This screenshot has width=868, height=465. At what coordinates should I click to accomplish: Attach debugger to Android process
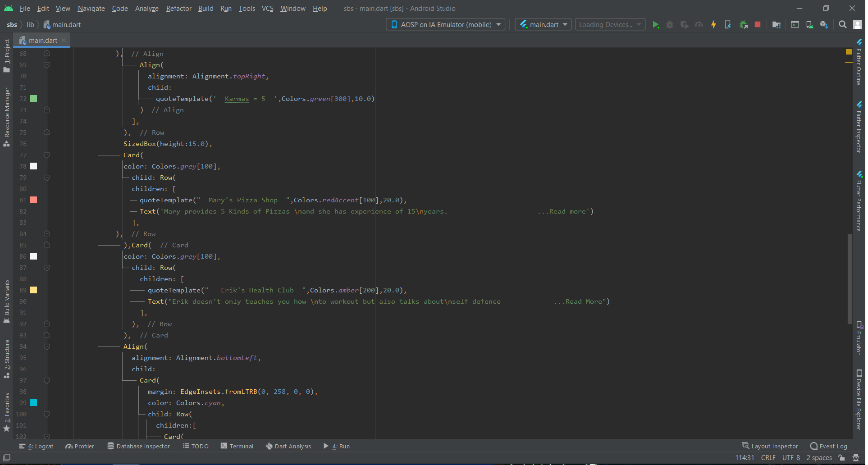[743, 25]
